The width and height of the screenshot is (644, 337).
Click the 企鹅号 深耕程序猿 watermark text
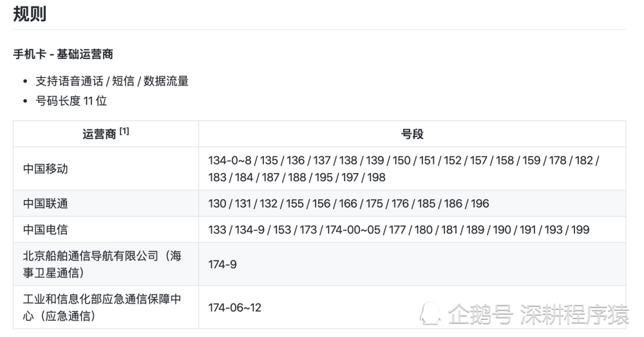(538, 314)
